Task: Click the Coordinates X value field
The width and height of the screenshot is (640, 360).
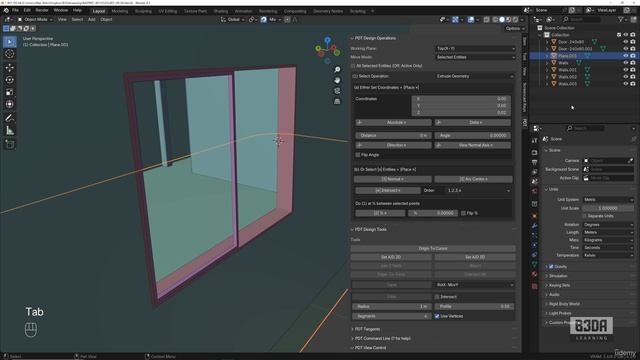Action: coord(460,99)
